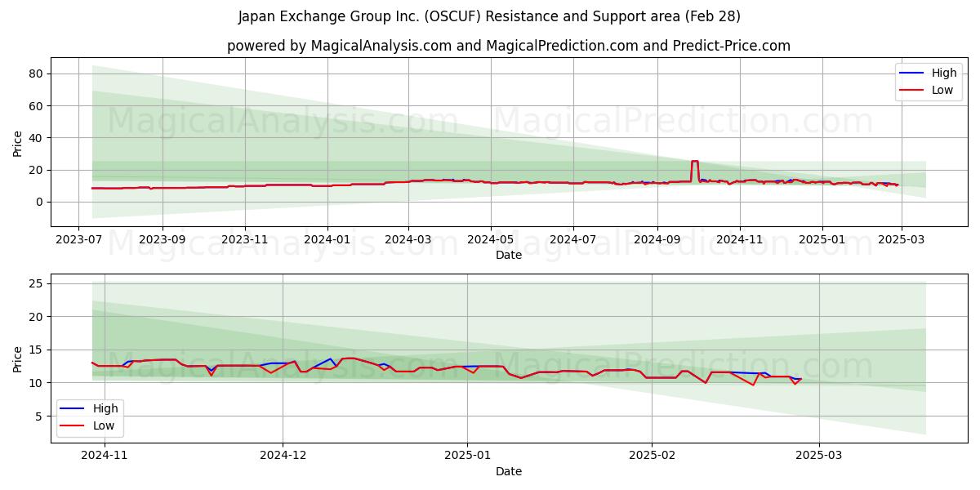Image resolution: width=980 pixels, height=490 pixels.
Task: Select the '2023-09' tick label
Action: click(x=162, y=240)
